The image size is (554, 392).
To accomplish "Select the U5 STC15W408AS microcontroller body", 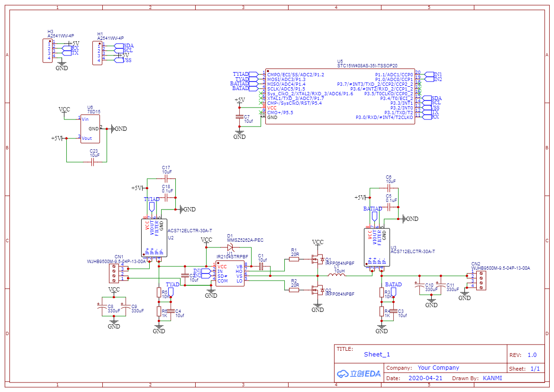I will pyautogui.click(x=341, y=96).
